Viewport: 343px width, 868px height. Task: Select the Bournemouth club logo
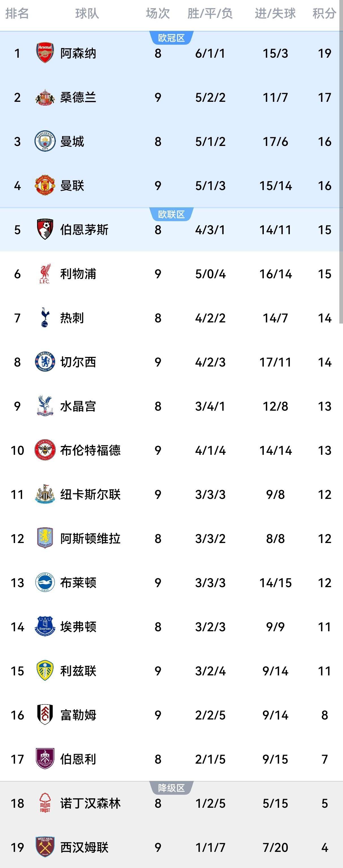(x=45, y=229)
